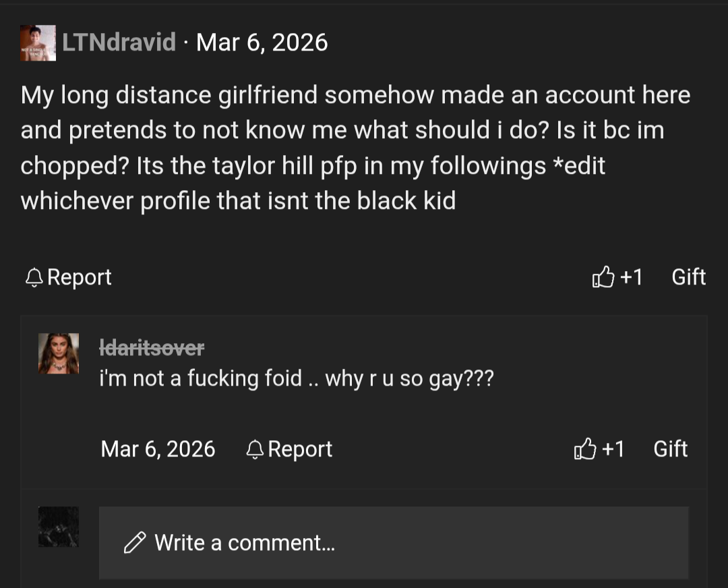Upvote the main post with +1
Screen dimensions: 728x588
click(617, 276)
